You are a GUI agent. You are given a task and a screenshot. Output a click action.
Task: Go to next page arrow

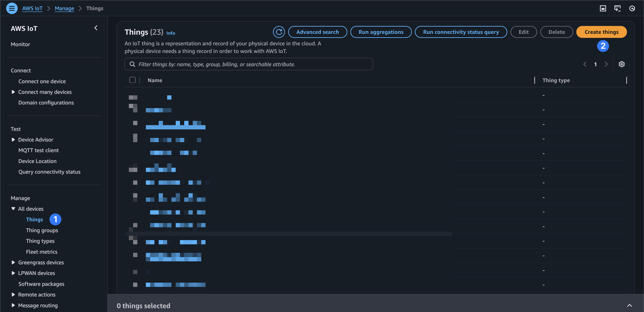point(606,64)
